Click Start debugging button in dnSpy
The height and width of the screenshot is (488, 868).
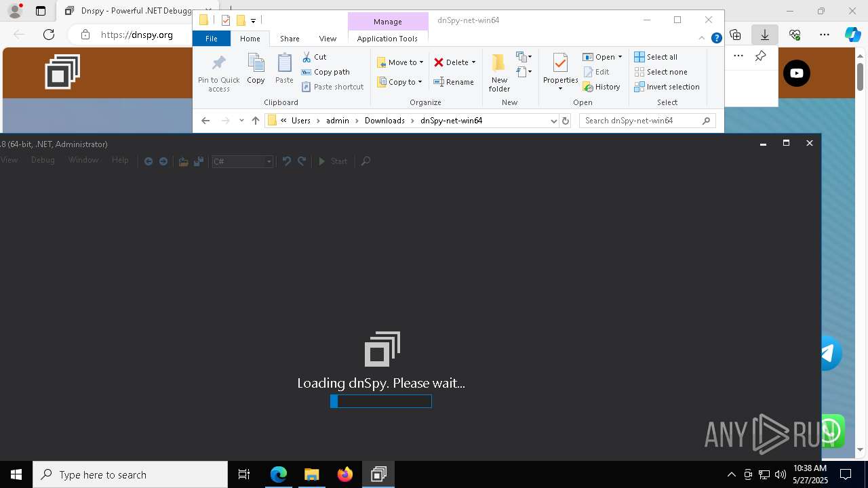click(x=333, y=161)
